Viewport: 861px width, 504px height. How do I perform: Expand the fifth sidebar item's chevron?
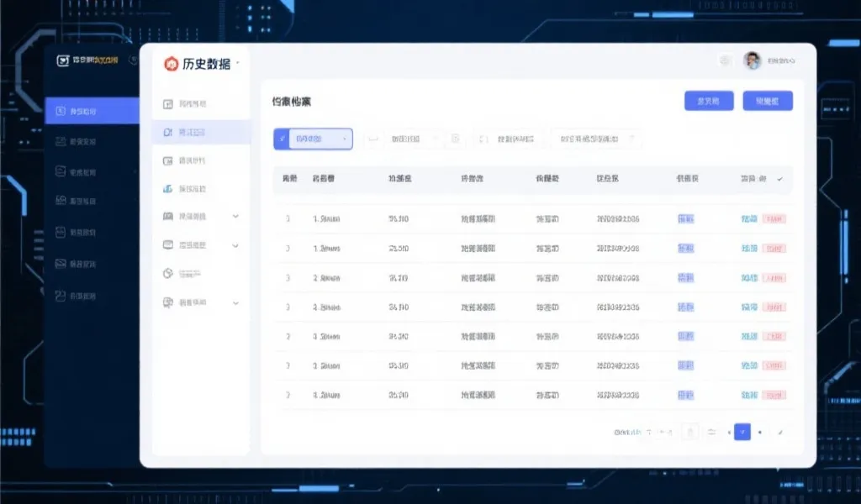[x=236, y=217]
